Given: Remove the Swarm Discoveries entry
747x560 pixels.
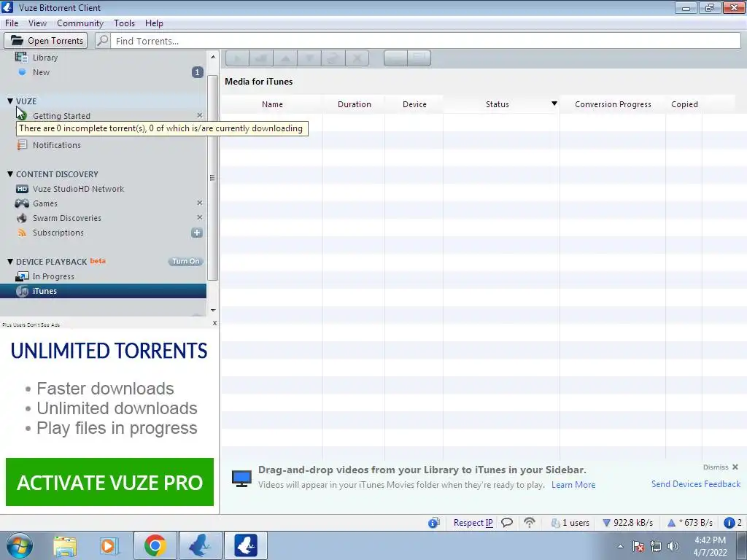Looking at the screenshot, I should (x=200, y=217).
